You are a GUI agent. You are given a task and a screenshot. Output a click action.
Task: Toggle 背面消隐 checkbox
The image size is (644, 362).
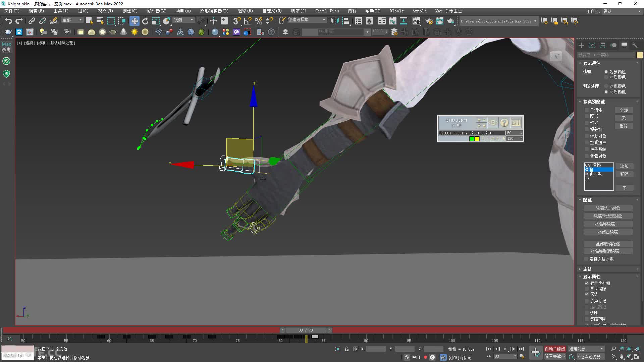[587, 289]
